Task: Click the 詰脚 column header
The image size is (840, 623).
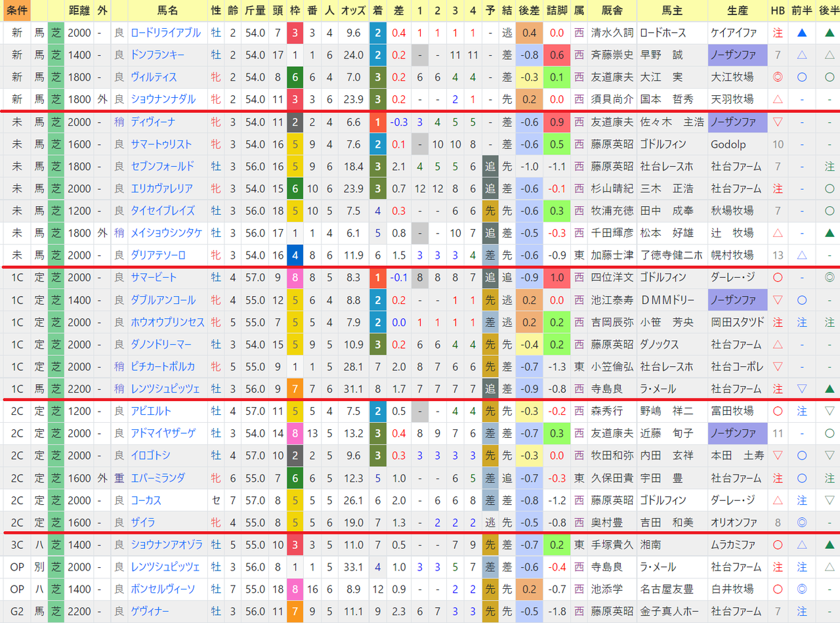Action: (556, 11)
